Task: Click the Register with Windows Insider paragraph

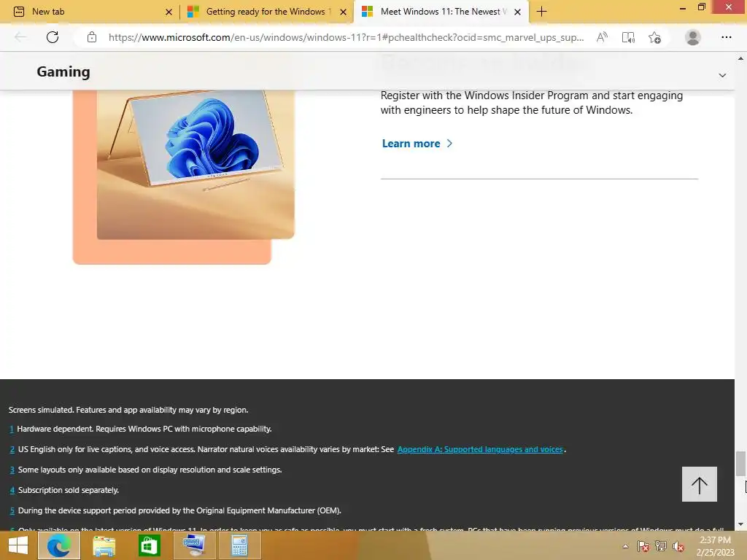Action: pos(532,103)
